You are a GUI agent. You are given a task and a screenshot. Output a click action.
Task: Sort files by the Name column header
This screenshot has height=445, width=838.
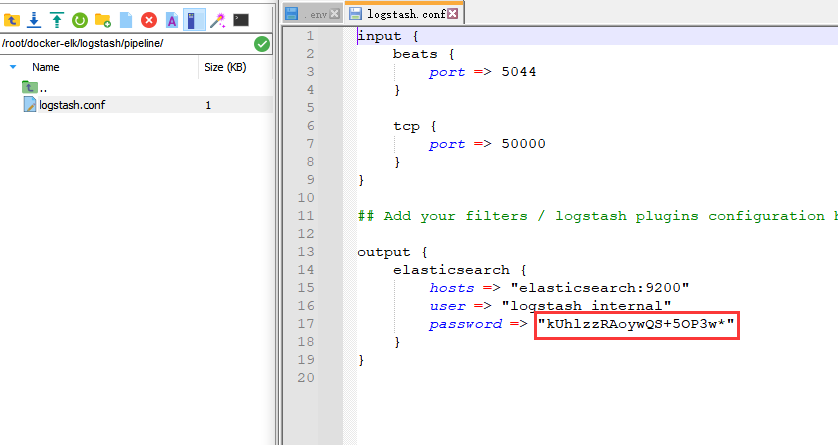(x=45, y=67)
